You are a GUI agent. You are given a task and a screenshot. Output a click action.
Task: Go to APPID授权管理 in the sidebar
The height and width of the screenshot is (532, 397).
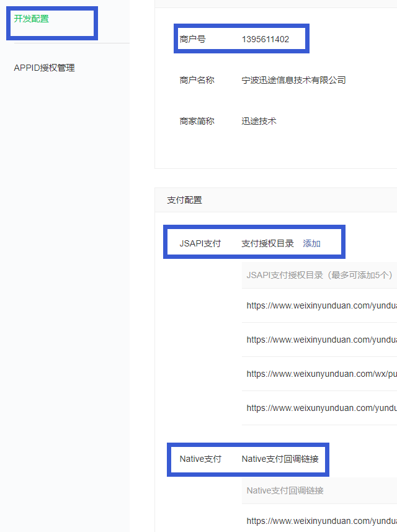click(44, 68)
